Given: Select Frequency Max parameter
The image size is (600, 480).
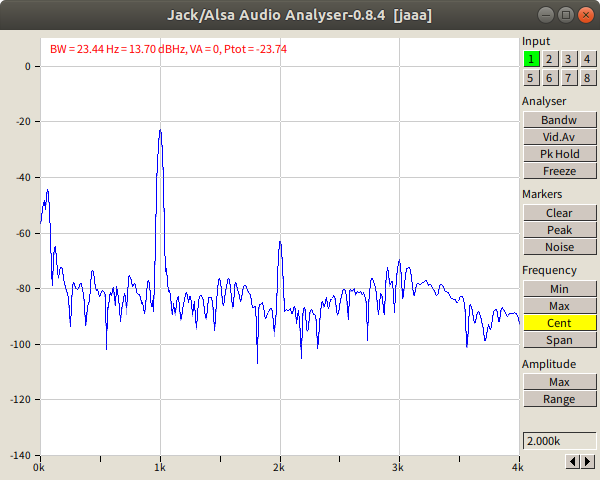Looking at the screenshot, I should click(559, 306).
